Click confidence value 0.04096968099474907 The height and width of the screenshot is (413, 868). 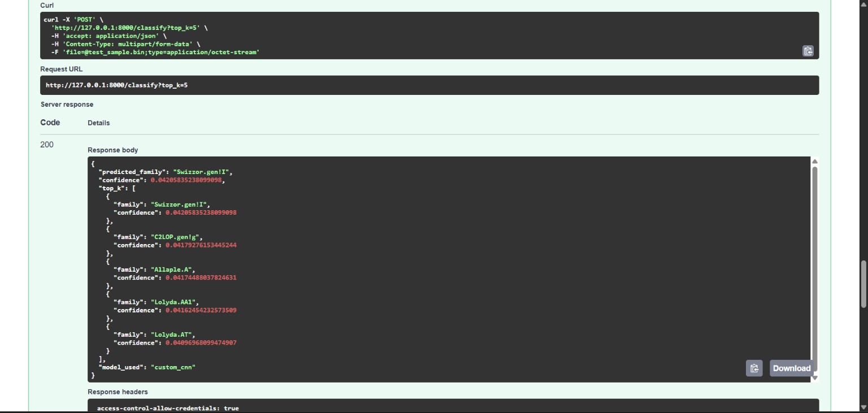(201, 343)
